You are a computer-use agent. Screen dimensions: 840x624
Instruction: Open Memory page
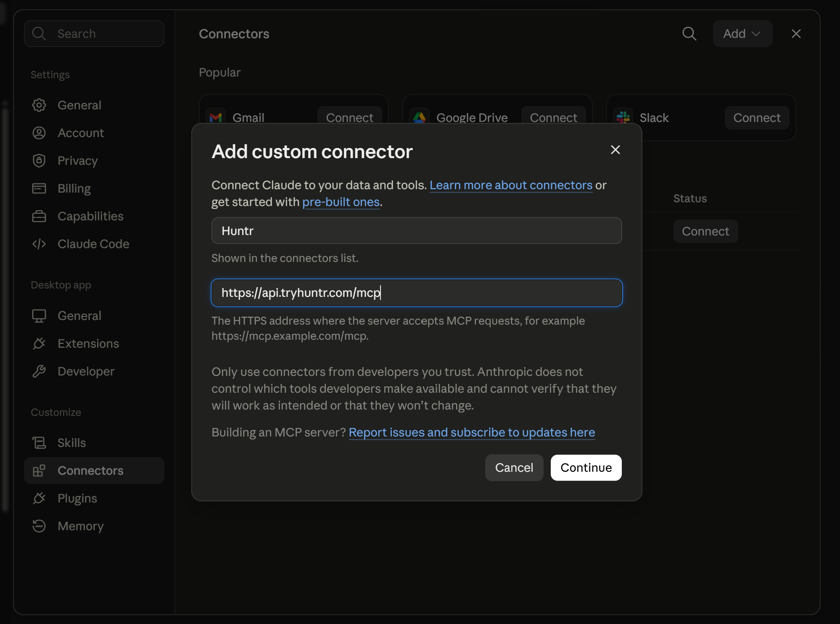pyautogui.click(x=94, y=526)
